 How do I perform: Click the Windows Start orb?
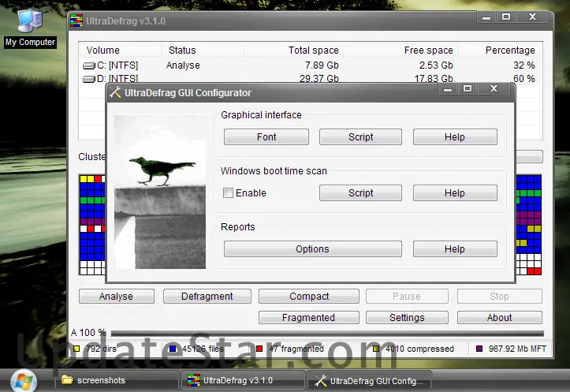coord(23,379)
